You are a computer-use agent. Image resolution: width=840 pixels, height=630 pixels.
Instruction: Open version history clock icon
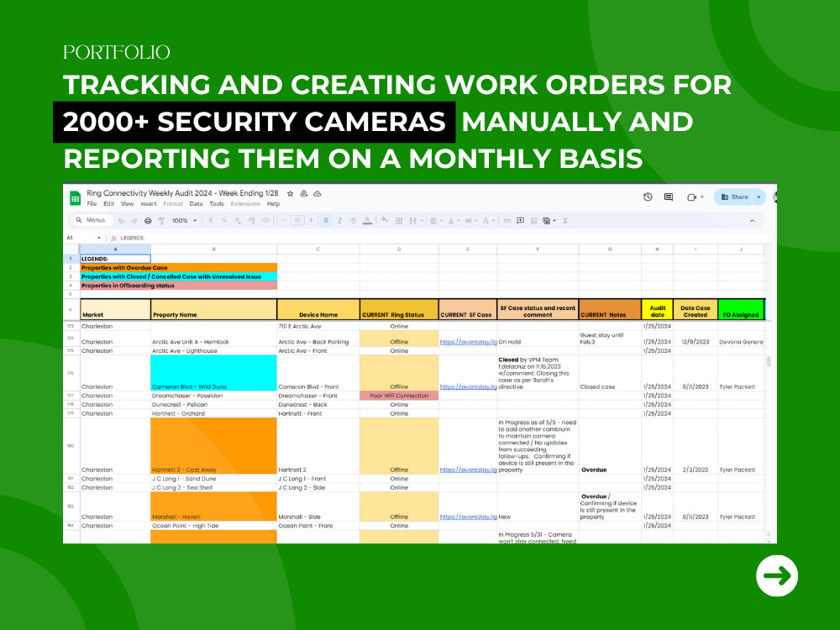(648, 197)
